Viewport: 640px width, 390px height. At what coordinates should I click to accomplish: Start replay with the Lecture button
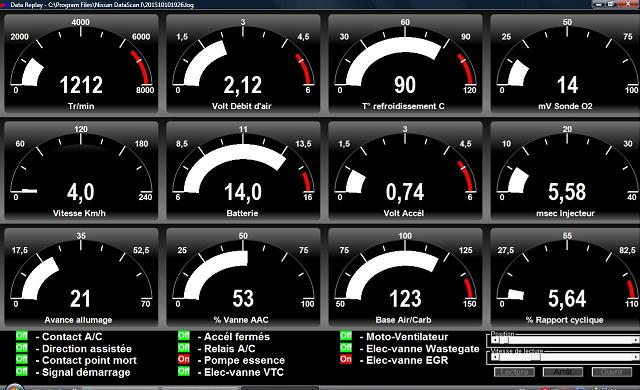click(514, 372)
